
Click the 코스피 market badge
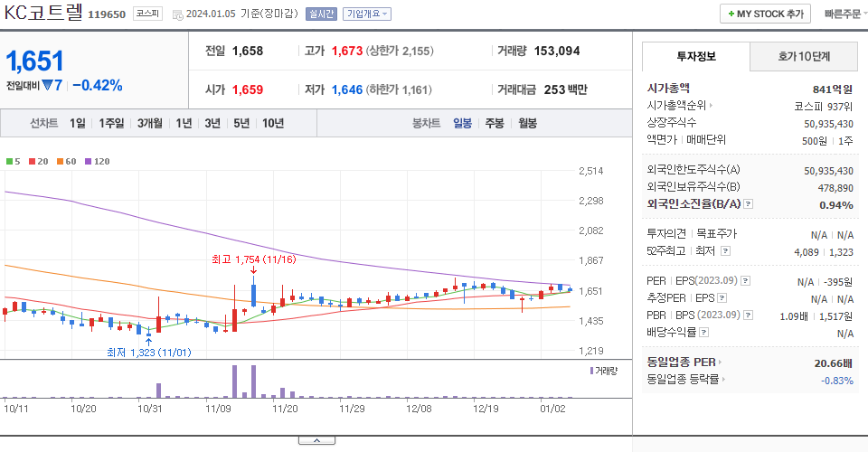[x=147, y=14]
